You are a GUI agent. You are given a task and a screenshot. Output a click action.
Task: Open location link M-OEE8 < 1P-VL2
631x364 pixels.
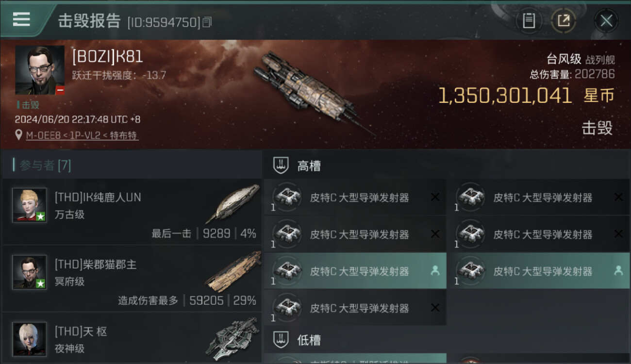click(x=83, y=135)
